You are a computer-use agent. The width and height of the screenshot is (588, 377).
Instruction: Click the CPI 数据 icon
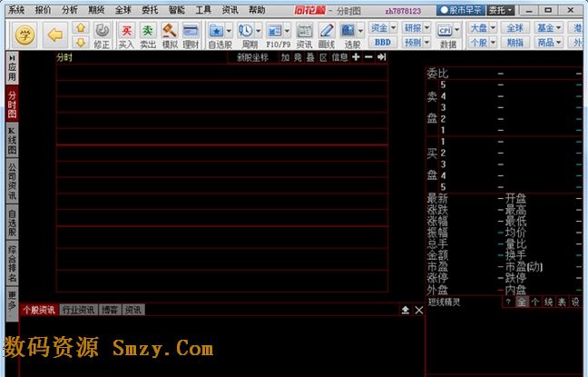point(446,30)
